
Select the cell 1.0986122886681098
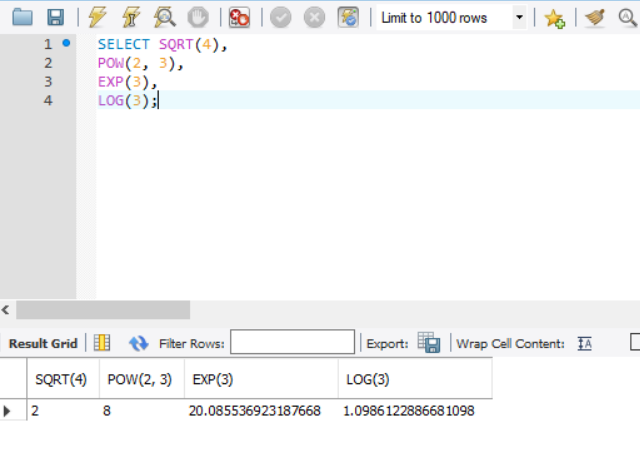[415, 410]
